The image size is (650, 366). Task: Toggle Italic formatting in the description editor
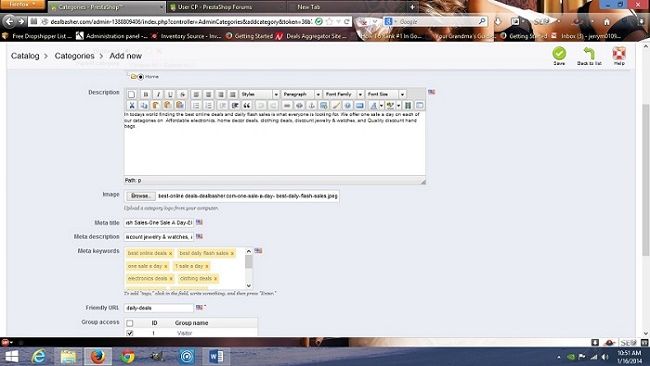coord(158,95)
